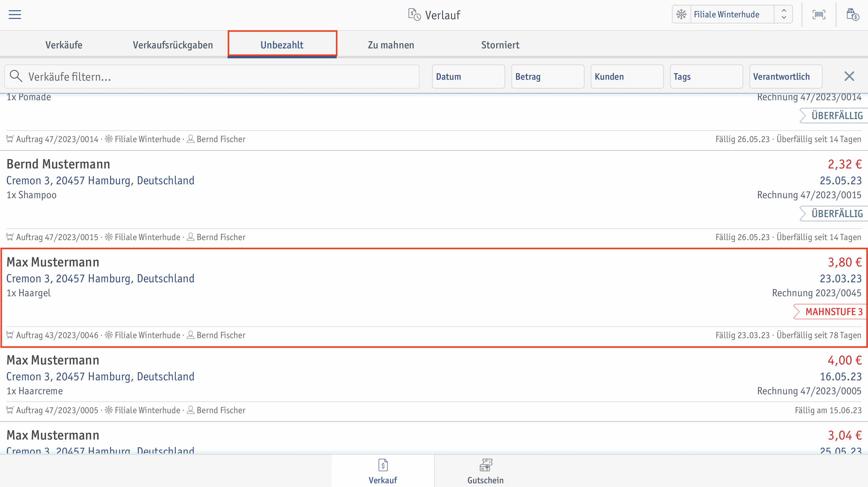This screenshot has height=487, width=868.
Task: Click cart icon beside Auftrag 43/2023/0046
Action: (10, 335)
